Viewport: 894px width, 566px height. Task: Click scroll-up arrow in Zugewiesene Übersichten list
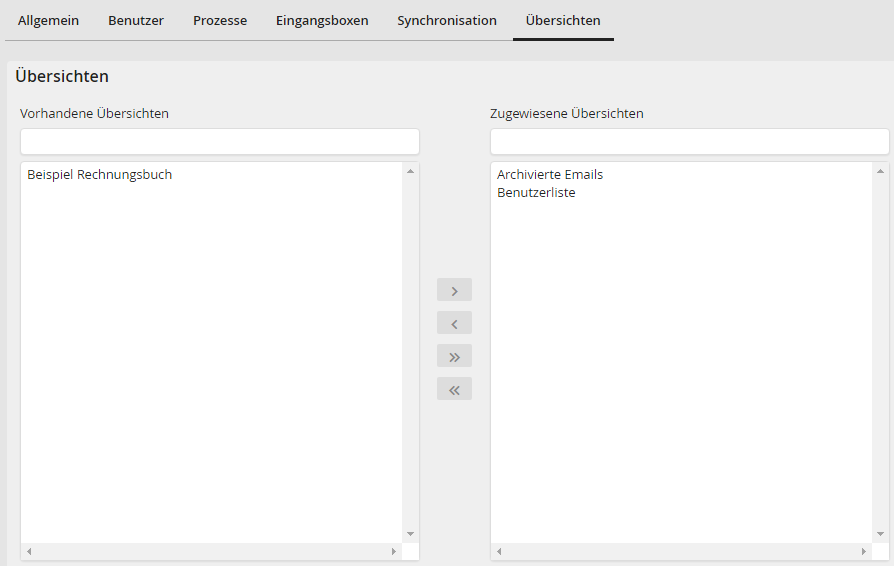click(880, 171)
